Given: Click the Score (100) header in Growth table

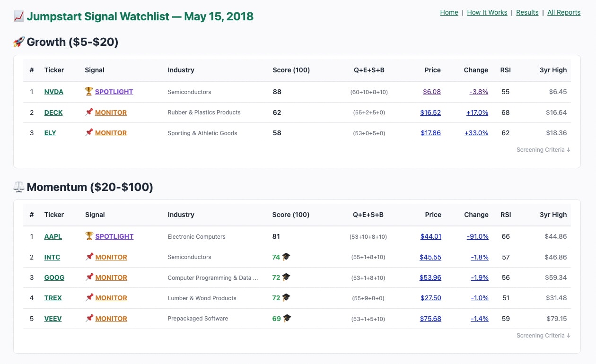Looking at the screenshot, I should (291, 70).
